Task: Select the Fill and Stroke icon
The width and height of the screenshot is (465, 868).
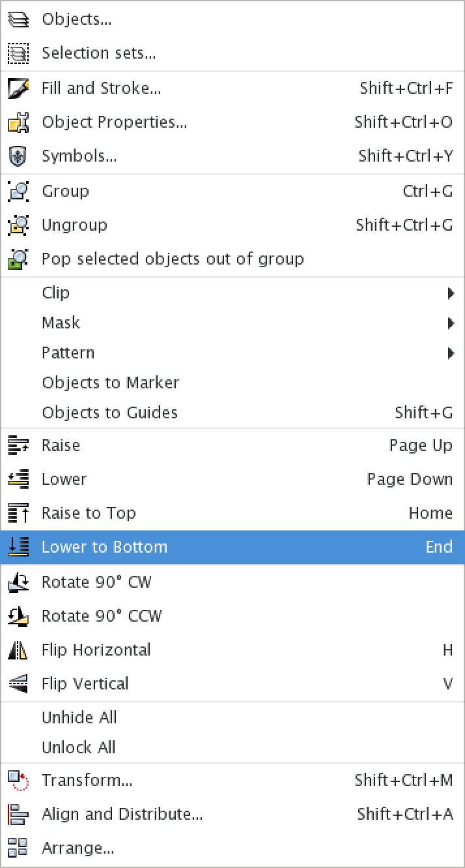Action: tap(18, 88)
